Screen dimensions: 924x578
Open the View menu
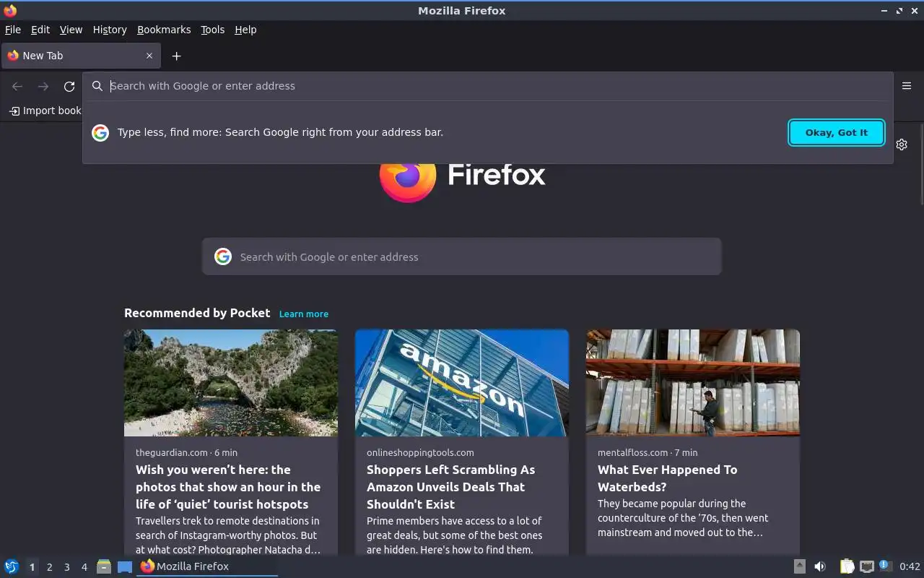71,30
